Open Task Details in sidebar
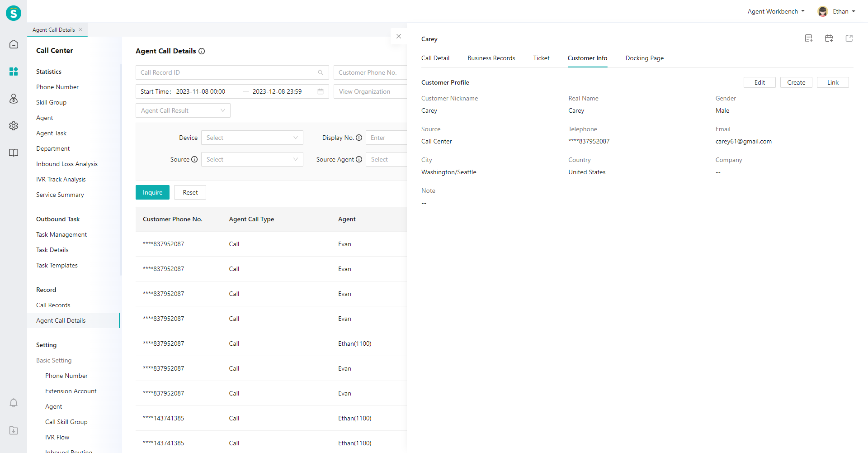The image size is (868, 453). pyautogui.click(x=52, y=250)
